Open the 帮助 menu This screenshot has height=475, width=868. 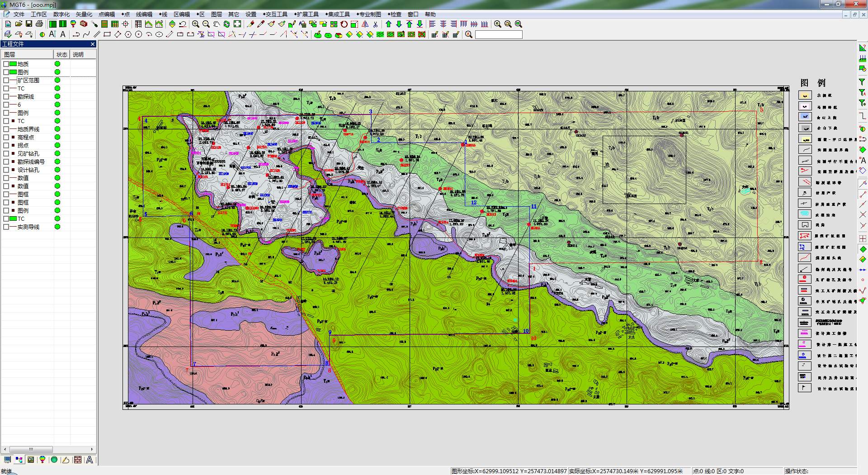[430, 14]
